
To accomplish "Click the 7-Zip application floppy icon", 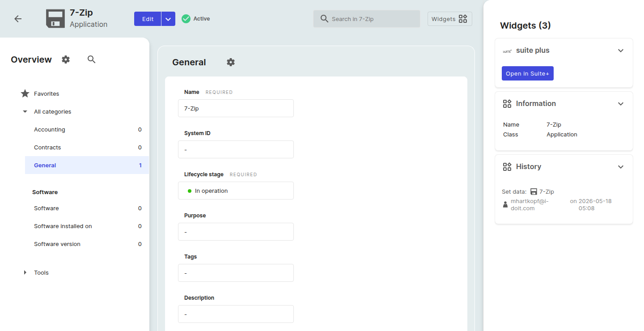I will [x=55, y=19].
